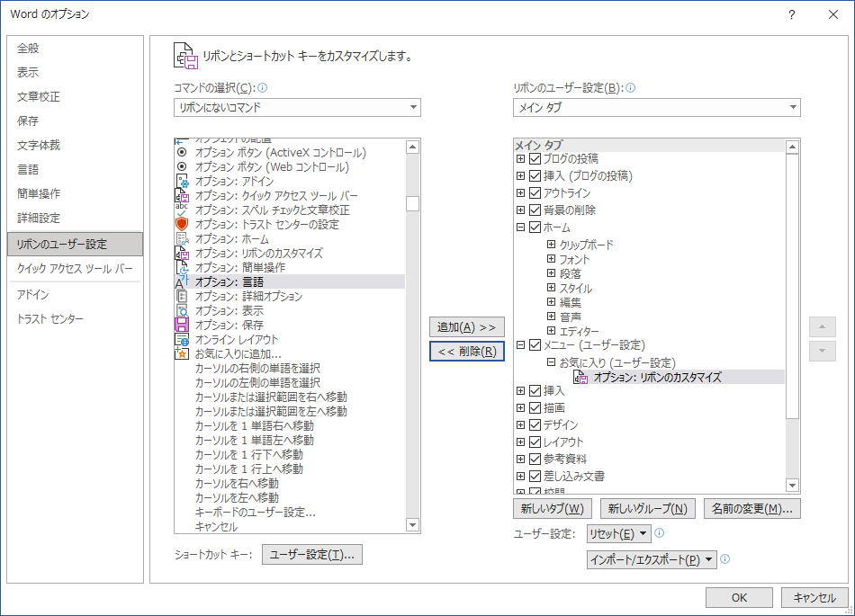Image resolution: width=855 pixels, height=616 pixels.
Task: Click the shield icon for トラスト センターの設定
Action: pos(182,224)
